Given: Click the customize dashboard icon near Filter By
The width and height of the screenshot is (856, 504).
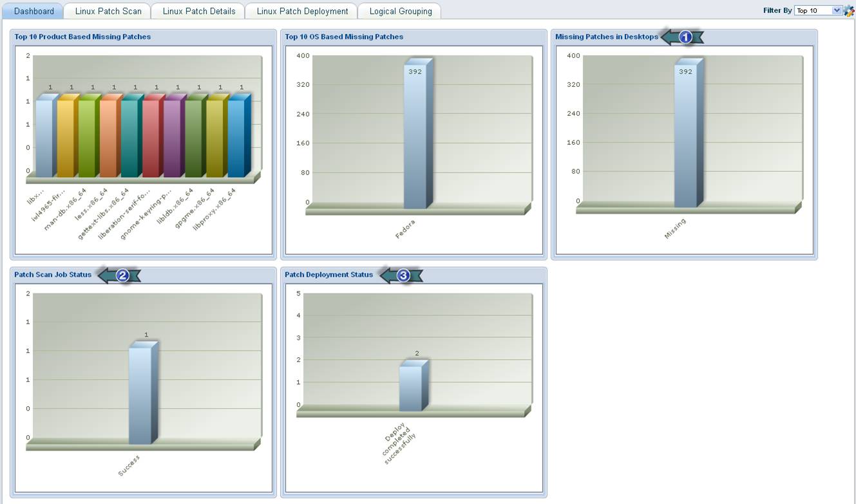Looking at the screenshot, I should [850, 10].
